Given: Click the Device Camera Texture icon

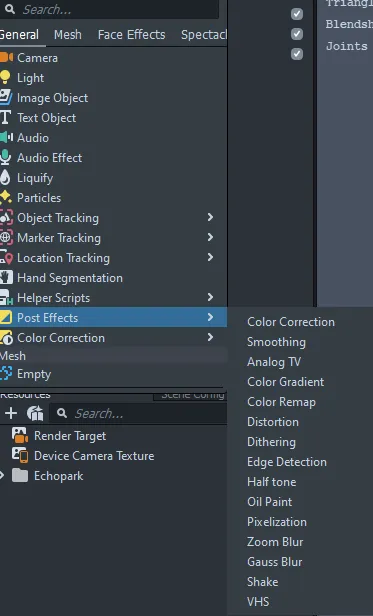Looking at the screenshot, I should pyautogui.click(x=20, y=456).
